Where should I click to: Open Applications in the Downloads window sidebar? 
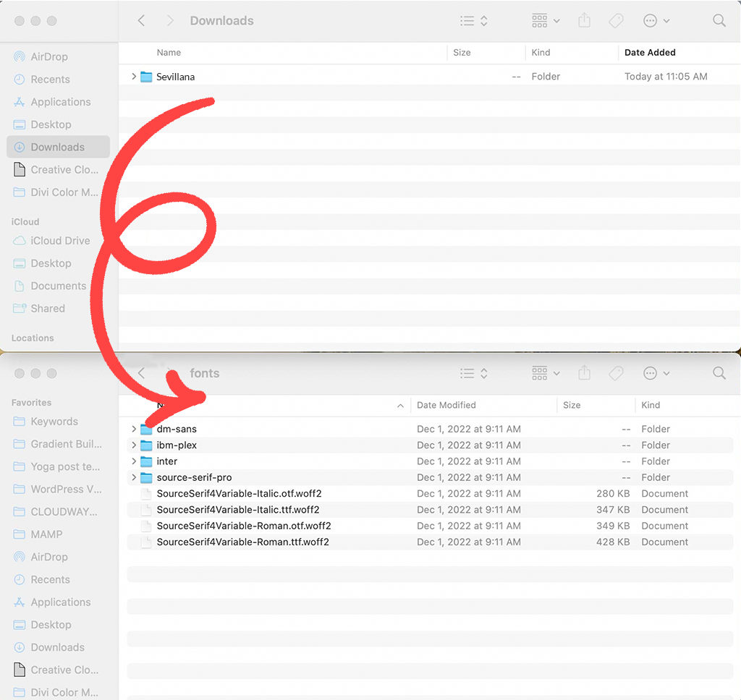(61, 102)
